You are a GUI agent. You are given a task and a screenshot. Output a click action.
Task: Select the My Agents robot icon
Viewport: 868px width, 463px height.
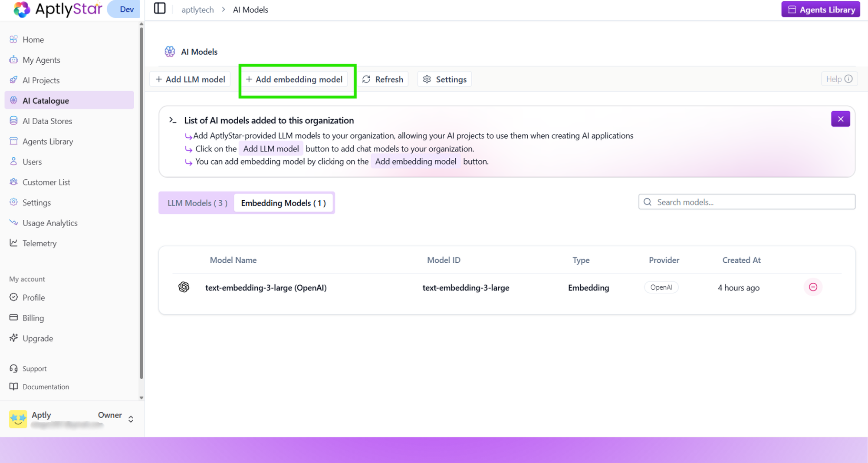tap(13, 60)
